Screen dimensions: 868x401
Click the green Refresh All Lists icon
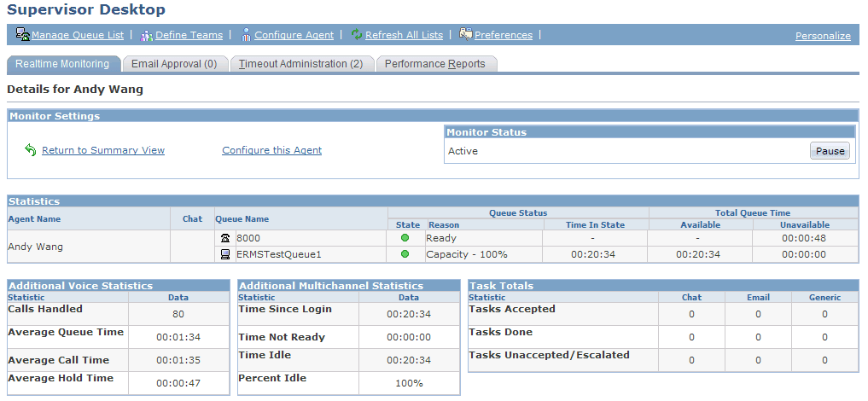coord(357,35)
